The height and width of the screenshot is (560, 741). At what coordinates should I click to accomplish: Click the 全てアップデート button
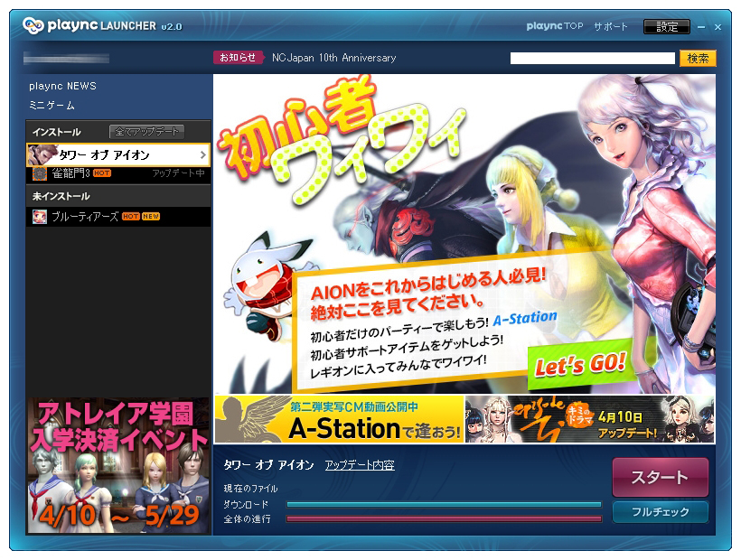pos(146,132)
